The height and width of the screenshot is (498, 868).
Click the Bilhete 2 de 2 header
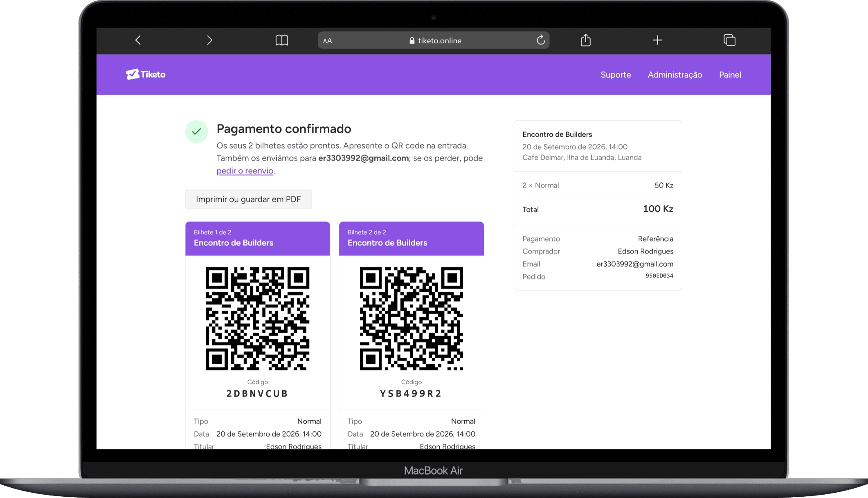[x=412, y=238]
